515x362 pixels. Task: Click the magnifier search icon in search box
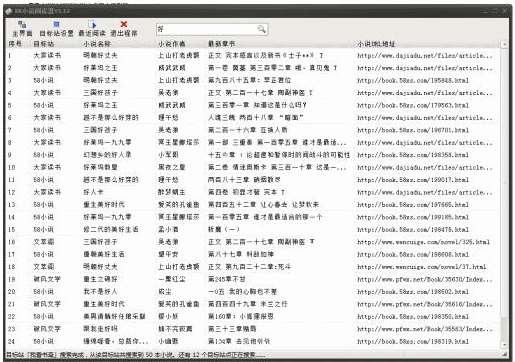[262, 29]
